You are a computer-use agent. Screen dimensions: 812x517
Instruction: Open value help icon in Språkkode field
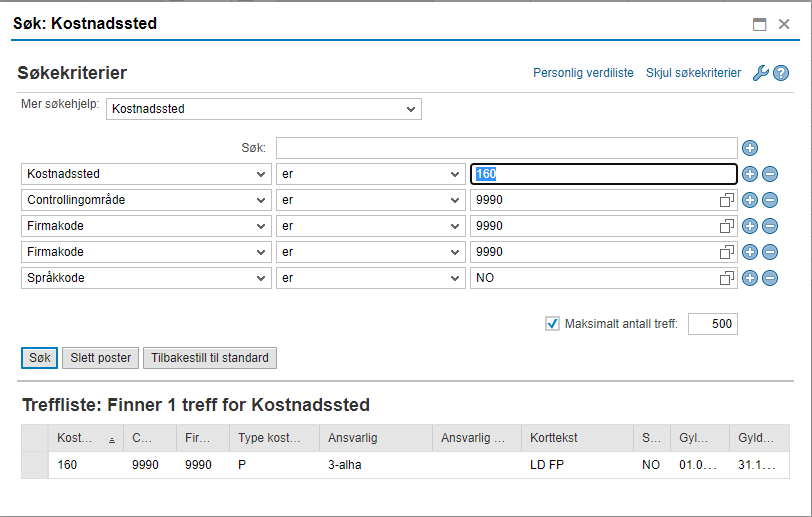coord(727,278)
